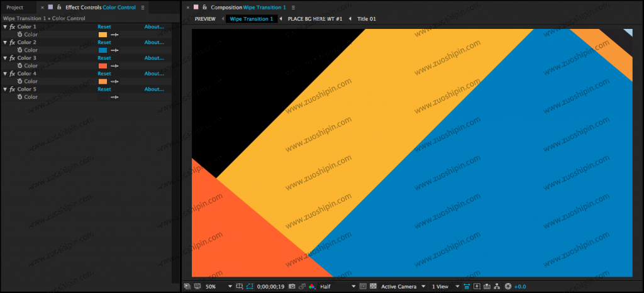Screen dimensions: 644x293
Task: Pick color with the Color 2 eyedropper
Action: 114,50
